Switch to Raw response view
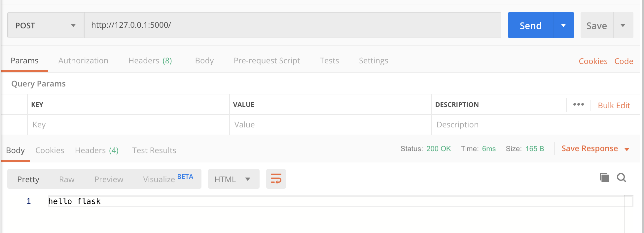 pos(67,179)
